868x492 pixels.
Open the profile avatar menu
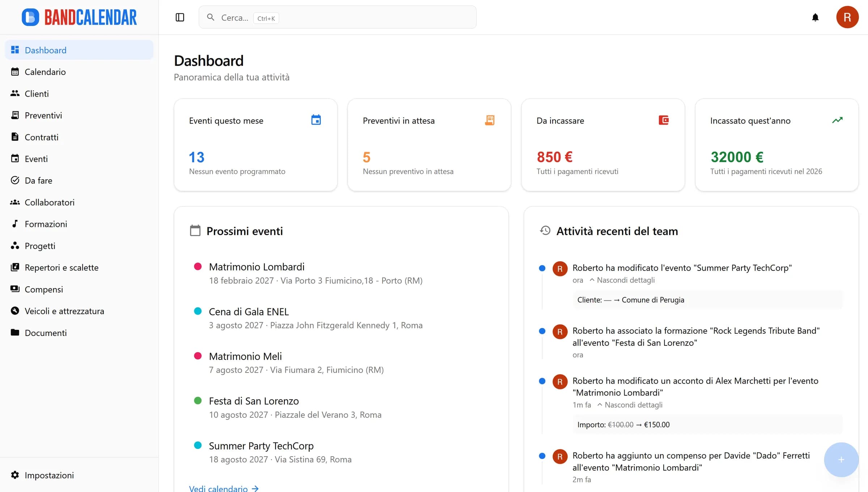(x=847, y=17)
